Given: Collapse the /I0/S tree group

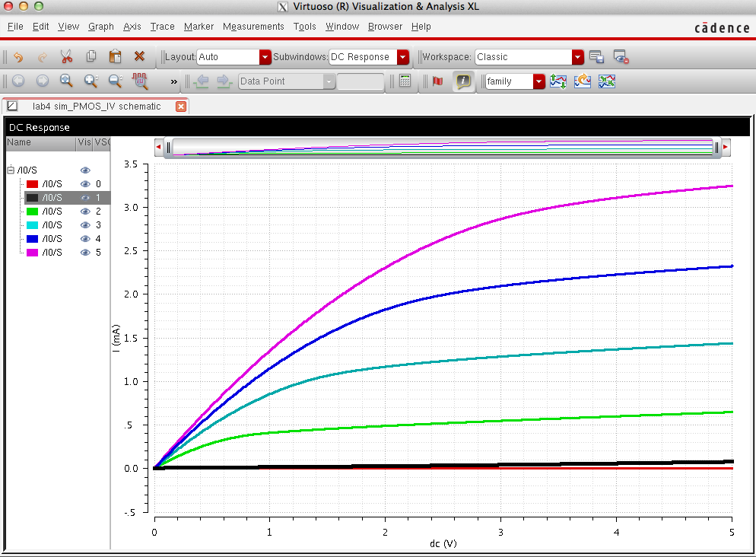Looking at the screenshot, I should [11, 170].
